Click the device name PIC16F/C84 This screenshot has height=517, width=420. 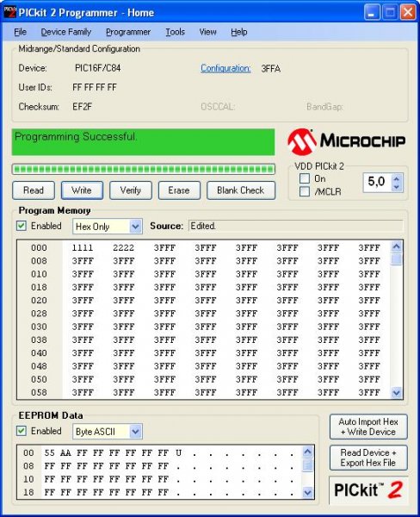[x=98, y=68]
